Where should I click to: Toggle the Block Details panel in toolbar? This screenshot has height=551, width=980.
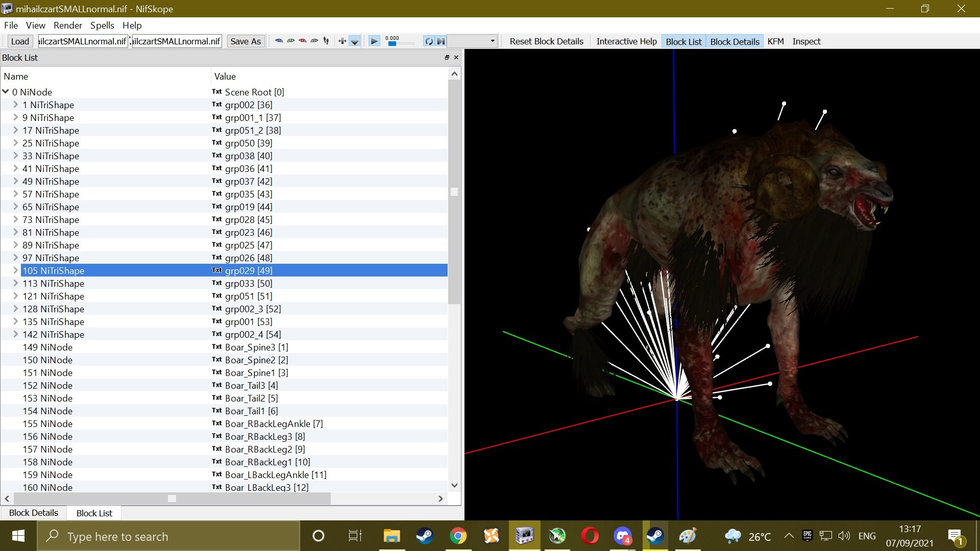(x=734, y=41)
